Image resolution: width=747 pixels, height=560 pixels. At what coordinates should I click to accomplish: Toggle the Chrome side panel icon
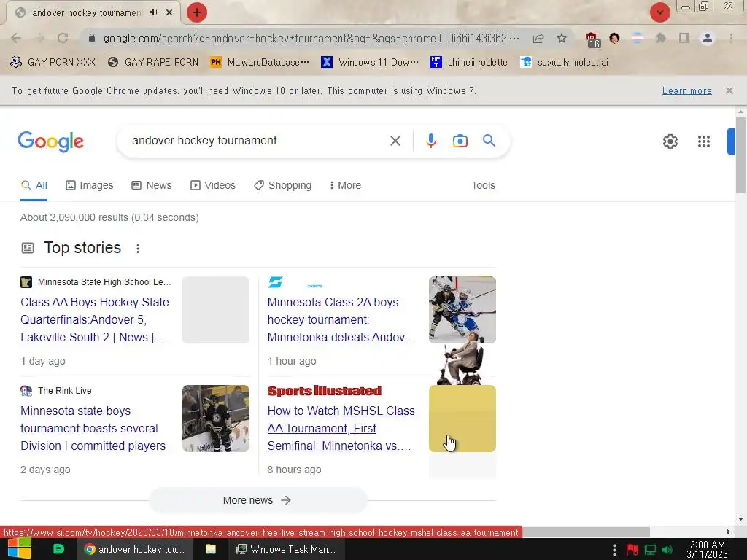[684, 38]
